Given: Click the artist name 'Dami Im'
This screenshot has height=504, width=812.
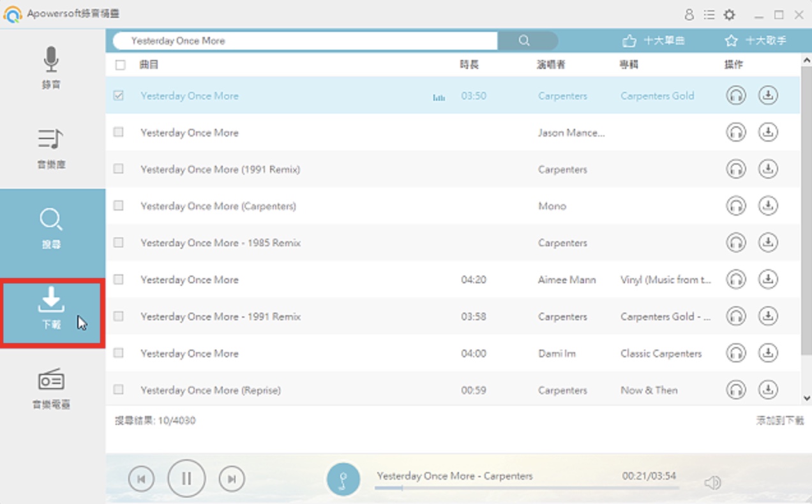Looking at the screenshot, I should coord(557,353).
